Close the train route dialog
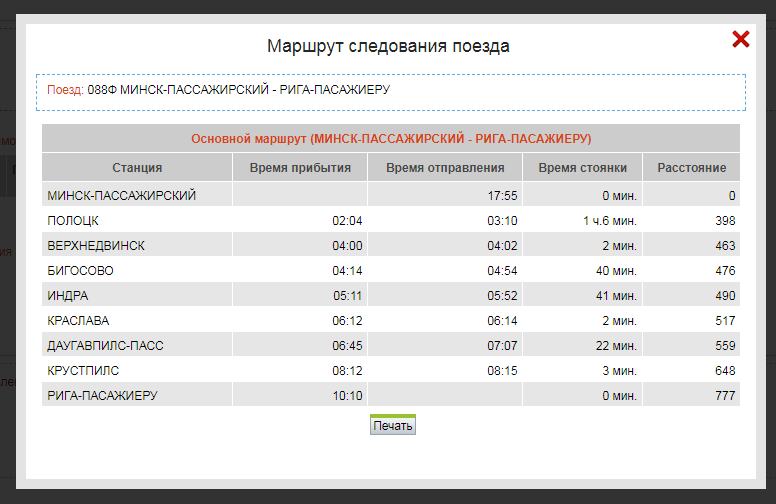 (x=741, y=39)
